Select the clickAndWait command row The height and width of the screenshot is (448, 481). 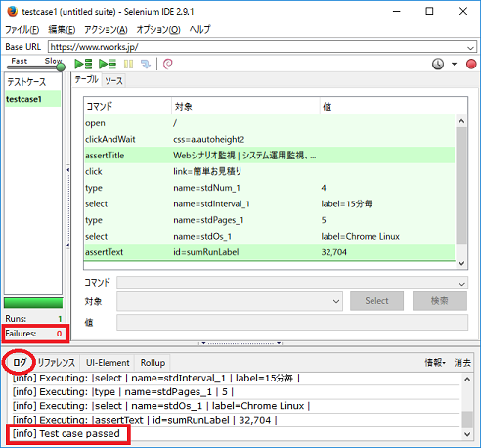pyautogui.click(x=269, y=139)
